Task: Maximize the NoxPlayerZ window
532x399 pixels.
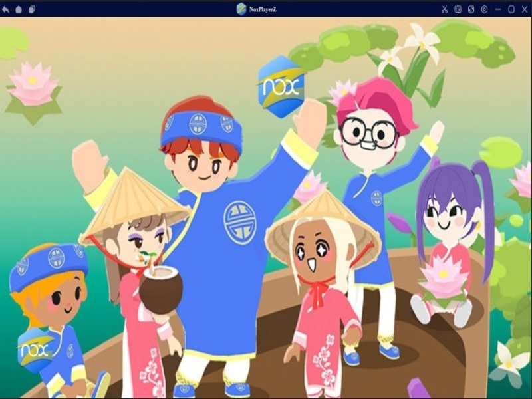Action: coord(511,9)
